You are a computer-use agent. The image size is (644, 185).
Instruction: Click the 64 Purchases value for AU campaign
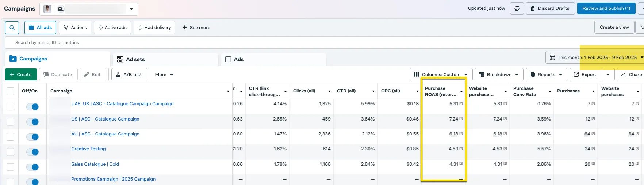click(x=587, y=134)
